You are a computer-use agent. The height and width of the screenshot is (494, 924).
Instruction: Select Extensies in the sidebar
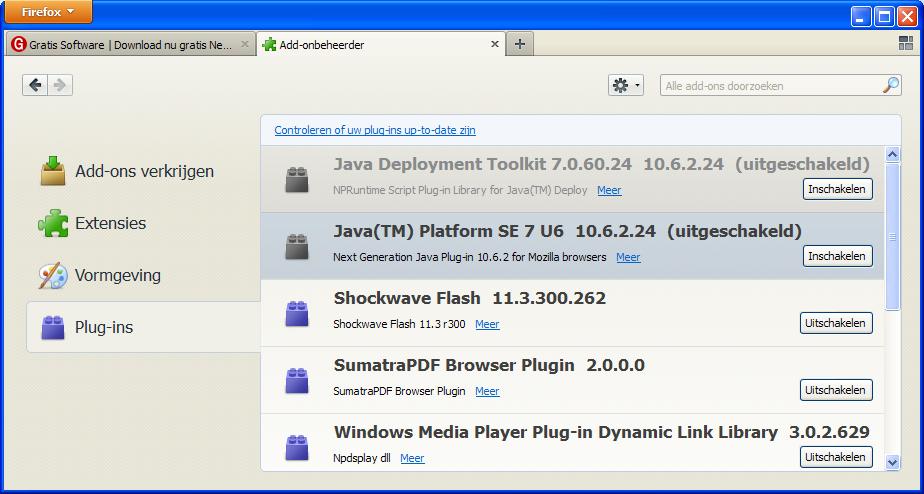pyautogui.click(x=110, y=223)
